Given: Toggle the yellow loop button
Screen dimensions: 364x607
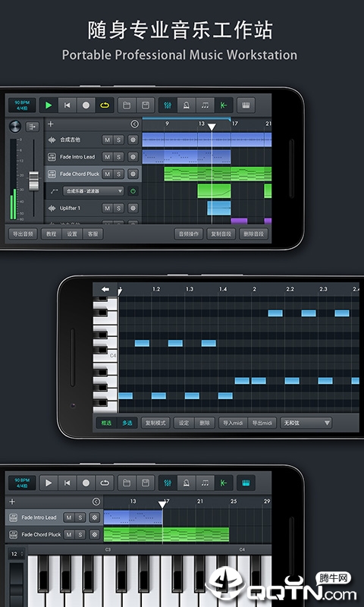Looking at the screenshot, I should (x=105, y=105).
